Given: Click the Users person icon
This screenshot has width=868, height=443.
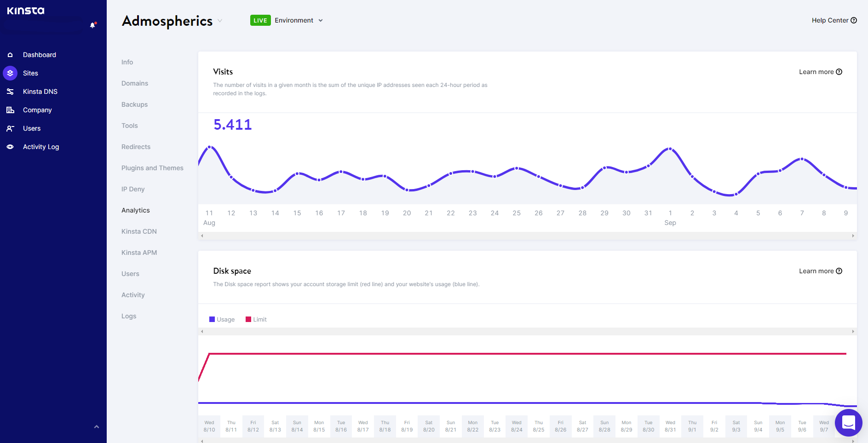Looking at the screenshot, I should [10, 128].
